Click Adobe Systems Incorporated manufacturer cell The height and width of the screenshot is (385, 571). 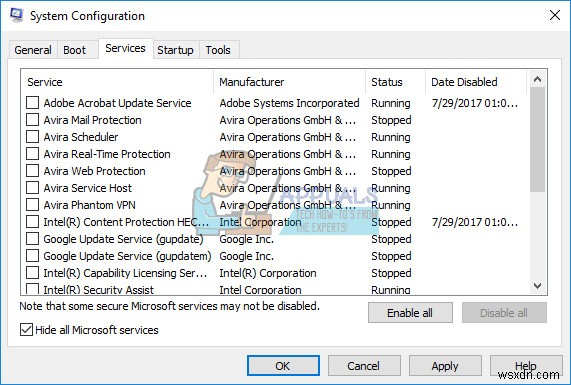[x=290, y=103]
